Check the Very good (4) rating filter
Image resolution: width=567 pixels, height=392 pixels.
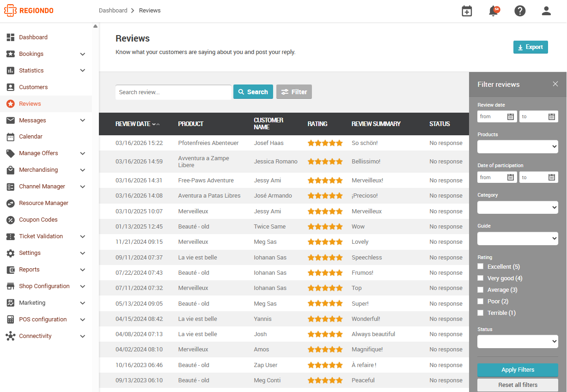point(481,278)
